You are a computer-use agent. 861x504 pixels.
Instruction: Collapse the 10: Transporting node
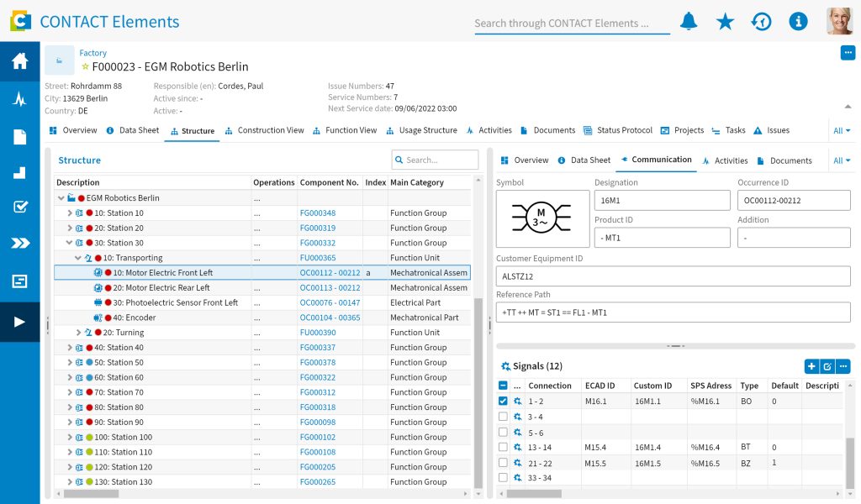pos(78,258)
